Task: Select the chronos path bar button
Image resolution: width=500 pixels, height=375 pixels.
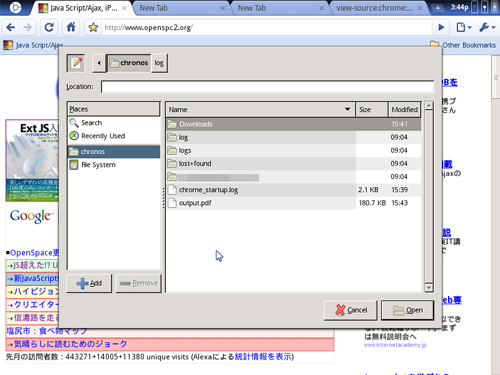Action: point(129,63)
